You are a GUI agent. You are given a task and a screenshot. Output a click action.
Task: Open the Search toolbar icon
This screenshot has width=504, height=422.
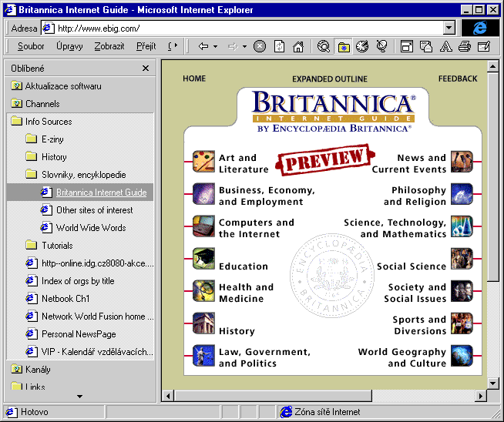click(323, 46)
